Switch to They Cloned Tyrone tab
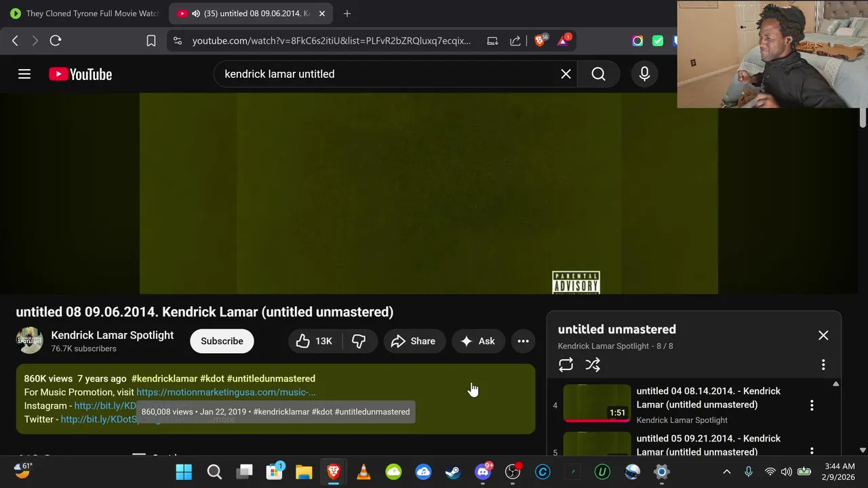 (x=85, y=14)
